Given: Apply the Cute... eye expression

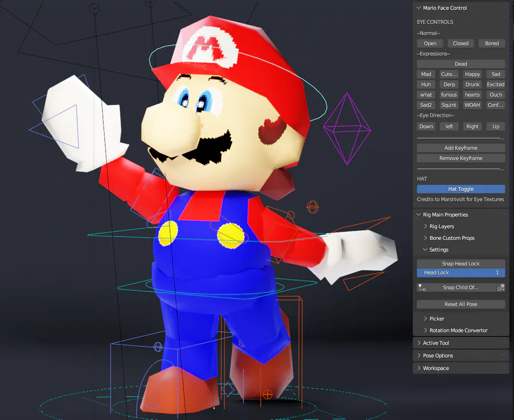Looking at the screenshot, I should [449, 74].
